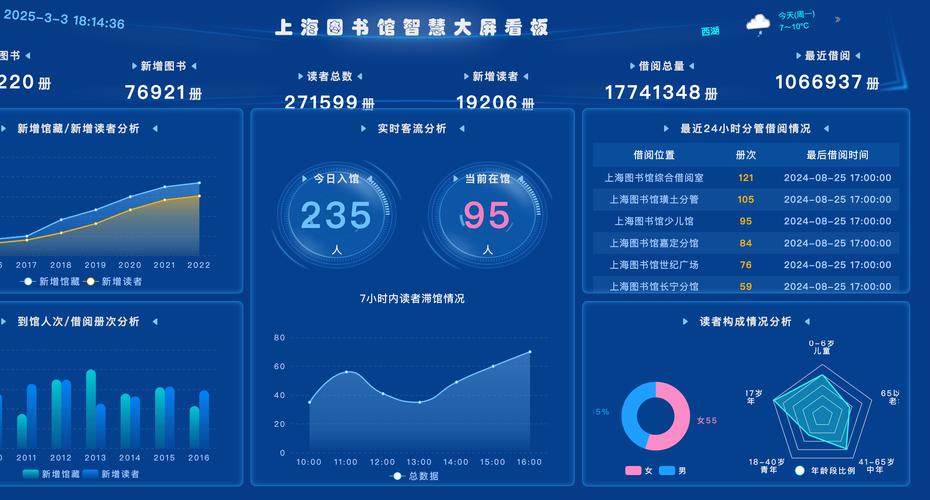Click the 借阅位置 column header
930x500 pixels.
pos(653,155)
